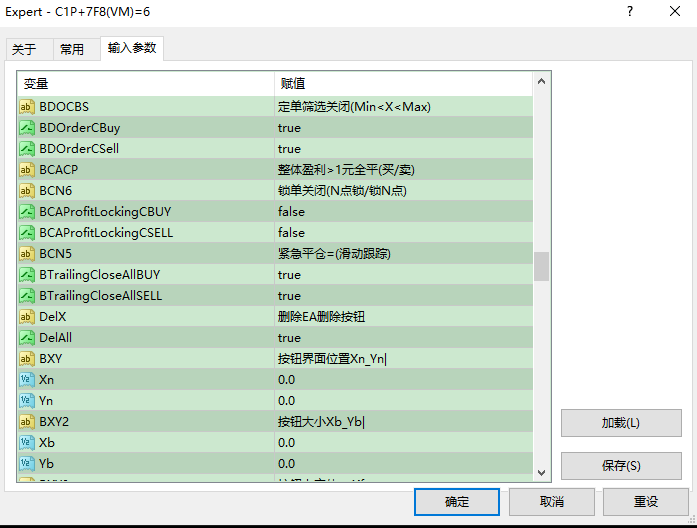Screen dimensions: 697x528
Task: Click the numeric icon beside Yb
Action: point(27,464)
